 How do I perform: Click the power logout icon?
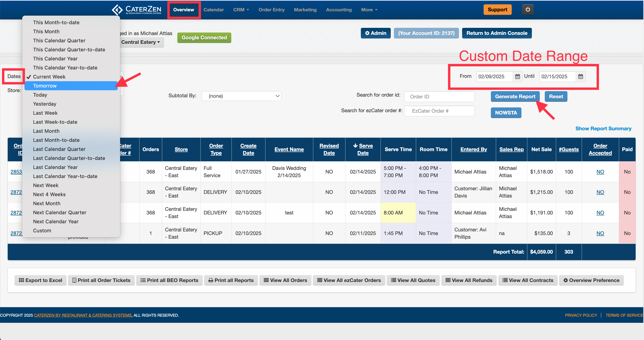tap(528, 10)
